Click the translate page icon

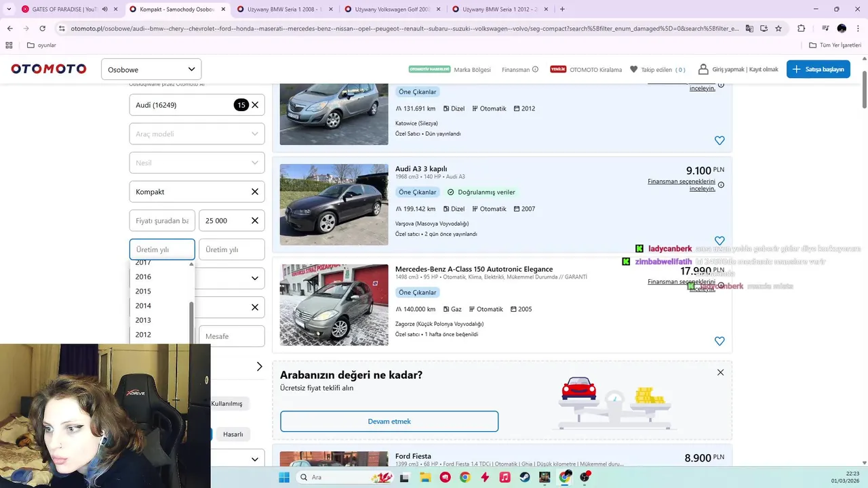pyautogui.click(x=749, y=28)
